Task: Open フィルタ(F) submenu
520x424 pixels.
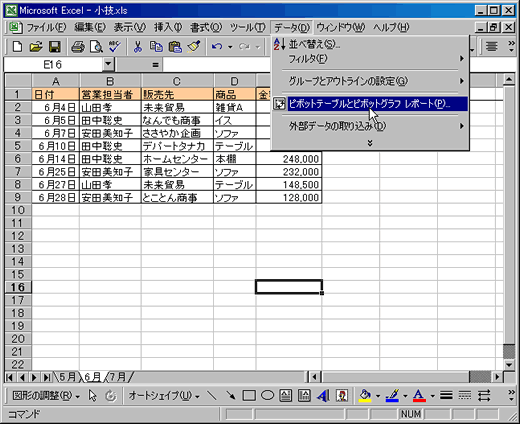Action: pyautogui.click(x=370, y=59)
